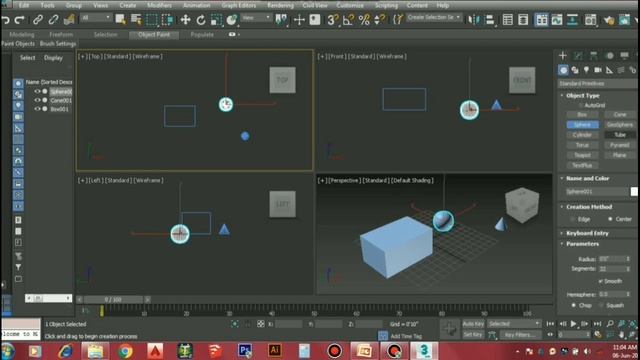Toggle the Smooth checkbox
Viewport: 640px width, 360px height.
click(600, 281)
